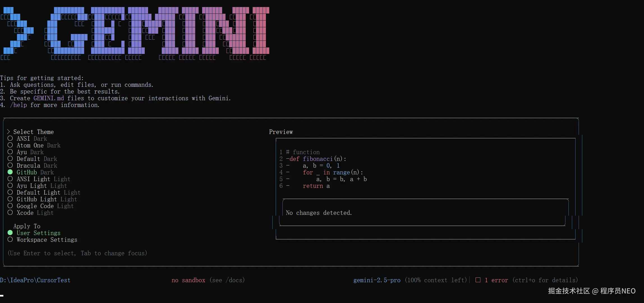Select the highlighted GitHub Dark theme
This screenshot has height=303, width=644.
(31, 172)
